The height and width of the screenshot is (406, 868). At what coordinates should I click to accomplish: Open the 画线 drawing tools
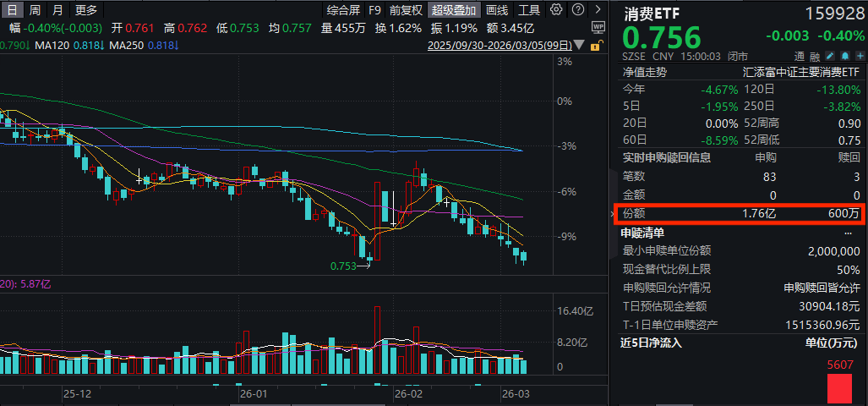(x=498, y=10)
